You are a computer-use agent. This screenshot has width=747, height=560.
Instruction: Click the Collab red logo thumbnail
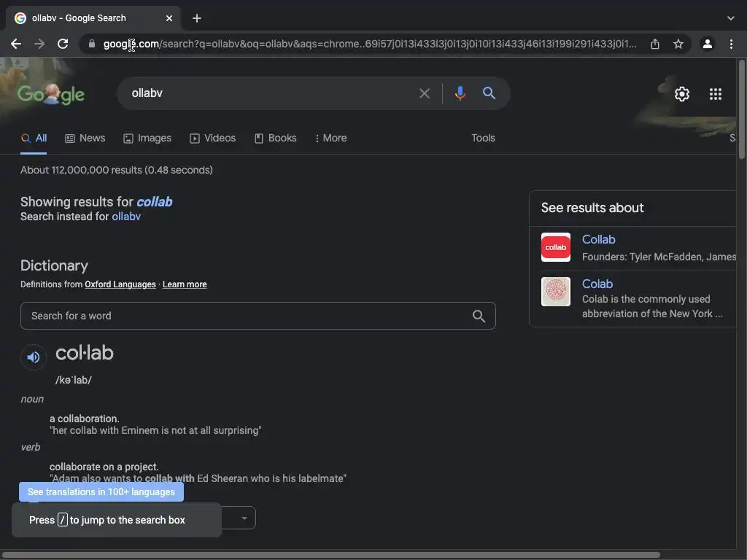pyautogui.click(x=555, y=247)
